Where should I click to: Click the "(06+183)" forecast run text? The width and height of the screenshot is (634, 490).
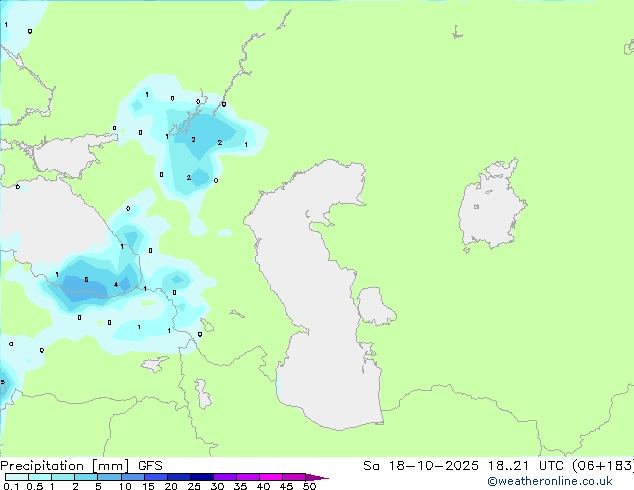(x=603, y=466)
